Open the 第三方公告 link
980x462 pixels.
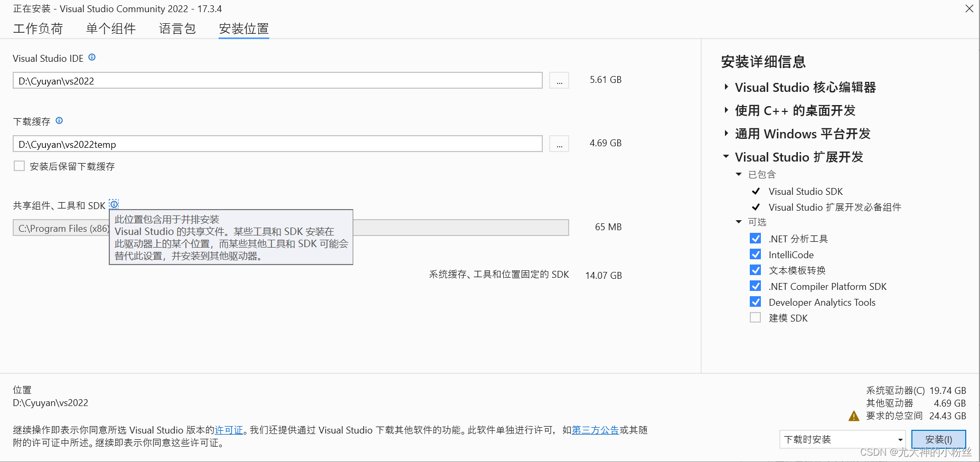[596, 430]
